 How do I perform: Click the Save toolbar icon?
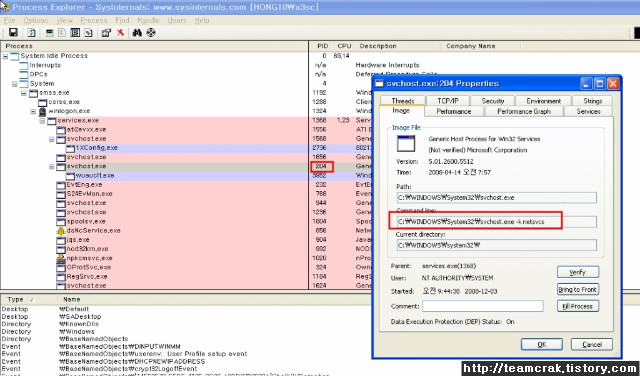[x=13, y=33]
